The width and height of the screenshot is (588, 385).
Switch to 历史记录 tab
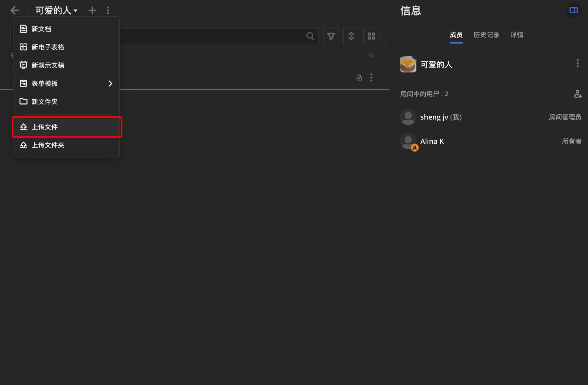click(486, 35)
